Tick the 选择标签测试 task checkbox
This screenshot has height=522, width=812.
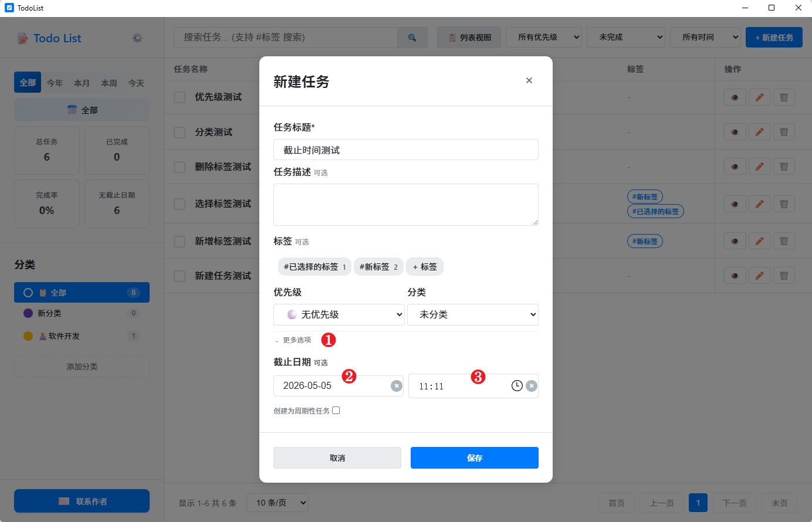(x=180, y=204)
